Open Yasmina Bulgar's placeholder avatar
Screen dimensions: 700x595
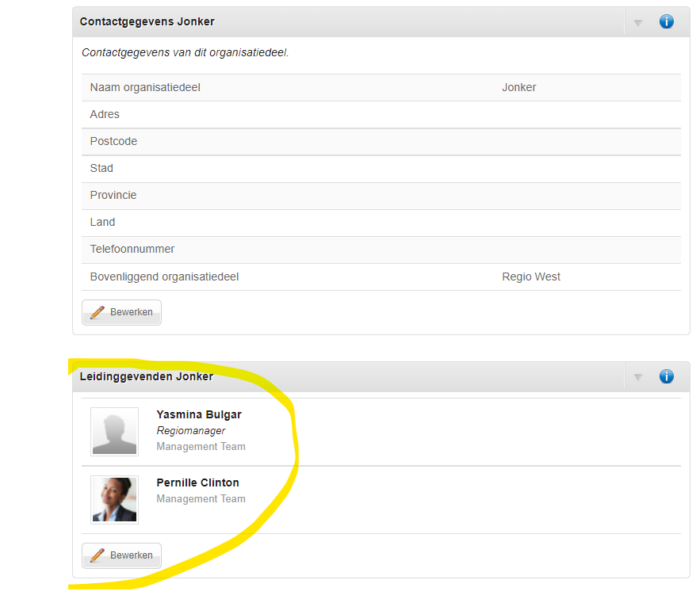point(114,432)
